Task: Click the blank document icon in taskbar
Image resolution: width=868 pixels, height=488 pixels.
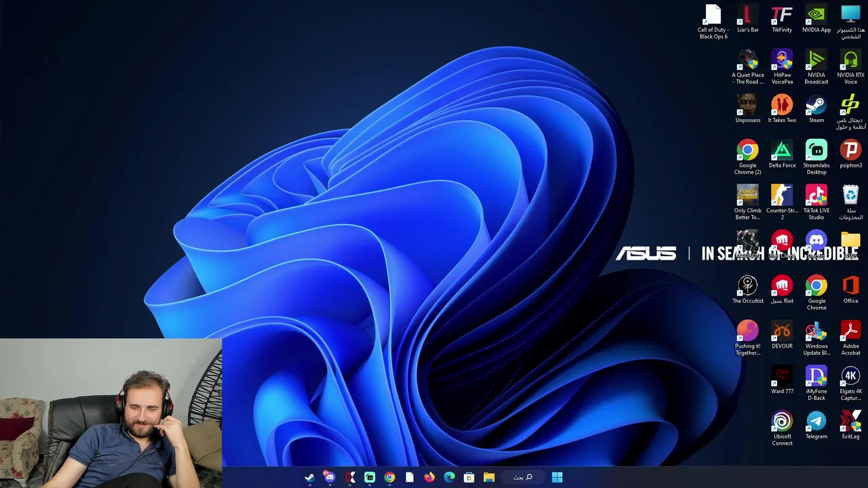Action: pyautogui.click(x=410, y=477)
